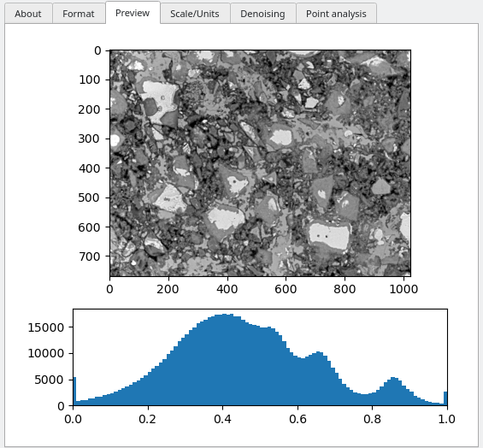Click the large bright particle with two dark spots
Image resolution: width=483 pixels, height=448 pixels.
click(x=330, y=236)
